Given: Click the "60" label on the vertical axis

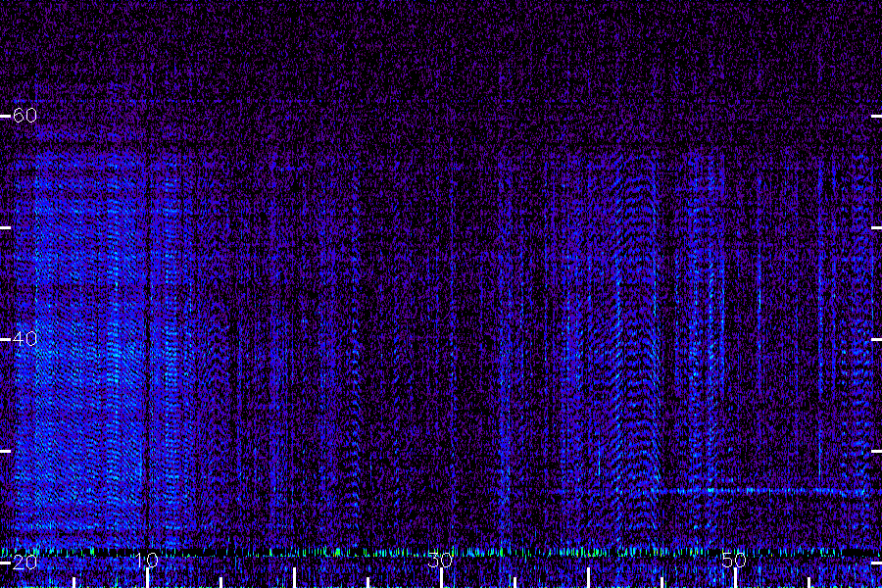Looking at the screenshot, I should [x=24, y=116].
